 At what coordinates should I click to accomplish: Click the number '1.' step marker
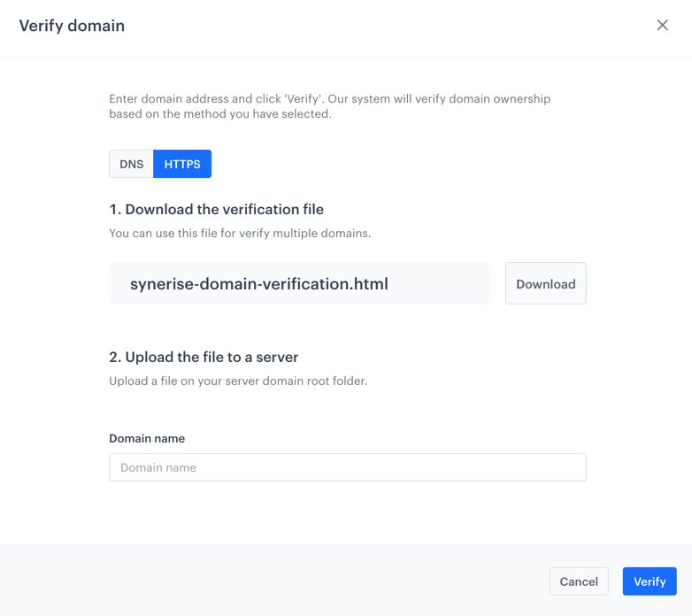[115, 209]
